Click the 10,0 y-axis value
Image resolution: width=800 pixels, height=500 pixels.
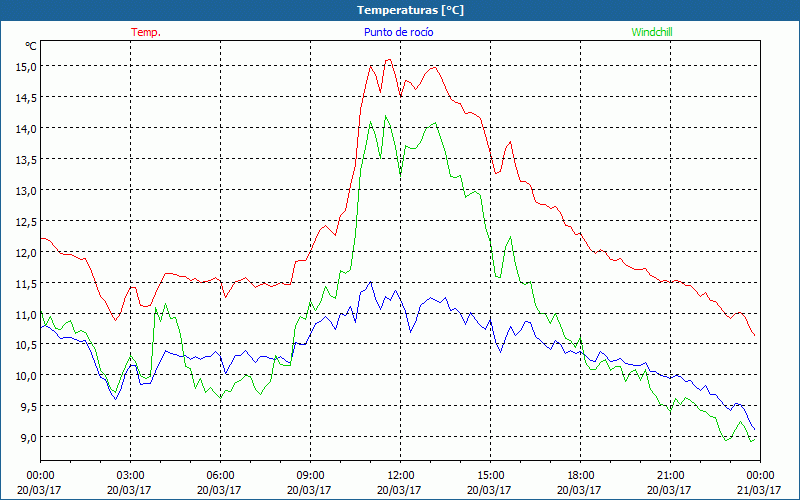[x=27, y=376]
